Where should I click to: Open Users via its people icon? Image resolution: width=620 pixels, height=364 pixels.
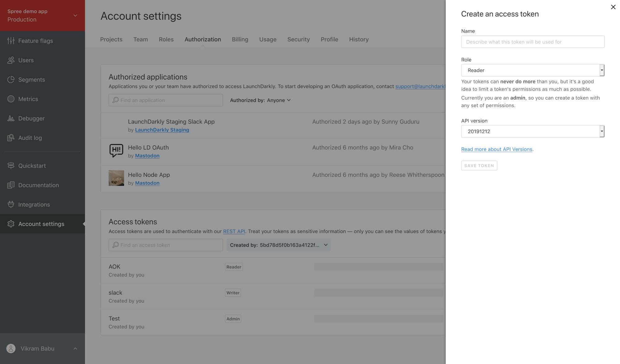(11, 60)
